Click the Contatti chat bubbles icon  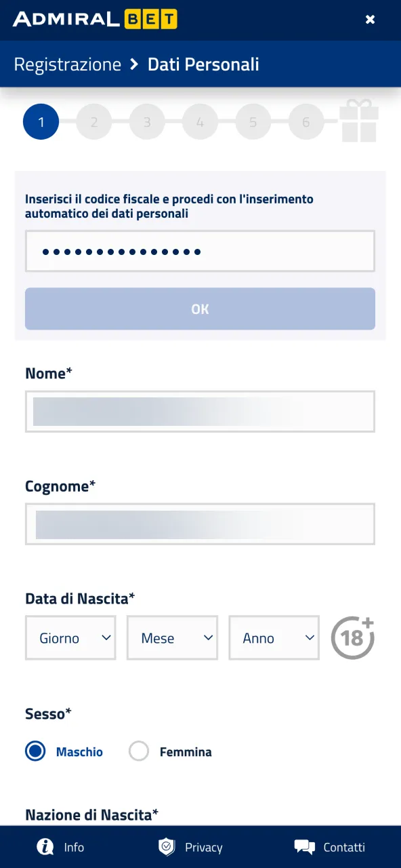[x=305, y=847]
